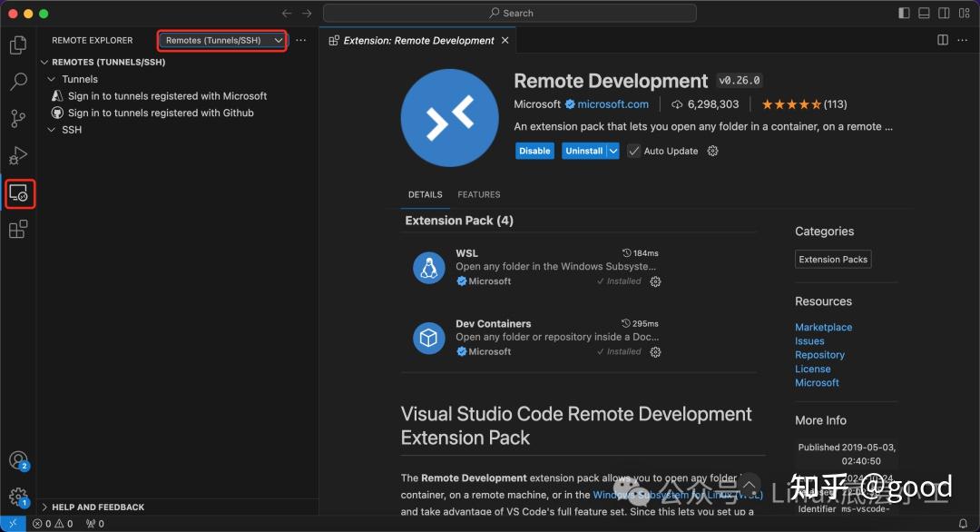Click the Disable button
This screenshot has width=980, height=532.
534,151
